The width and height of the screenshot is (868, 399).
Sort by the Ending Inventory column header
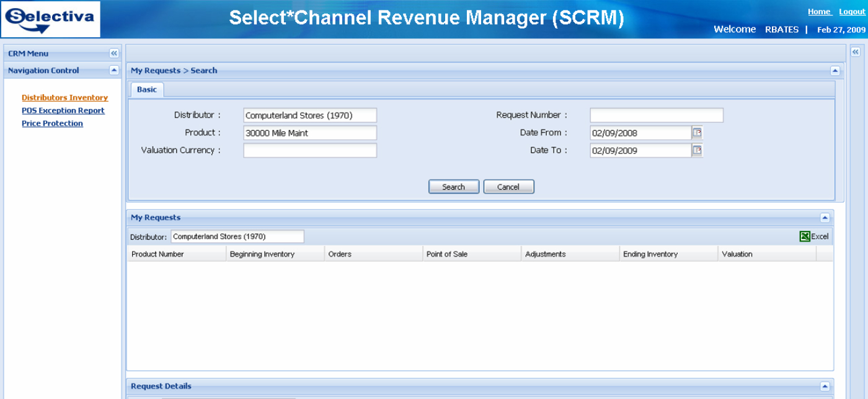click(650, 254)
